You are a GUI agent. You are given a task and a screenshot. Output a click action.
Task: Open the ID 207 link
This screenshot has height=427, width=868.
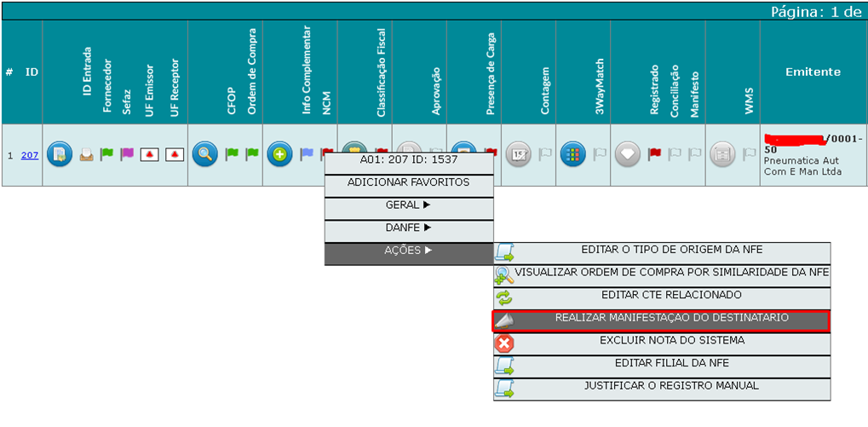[30, 155]
